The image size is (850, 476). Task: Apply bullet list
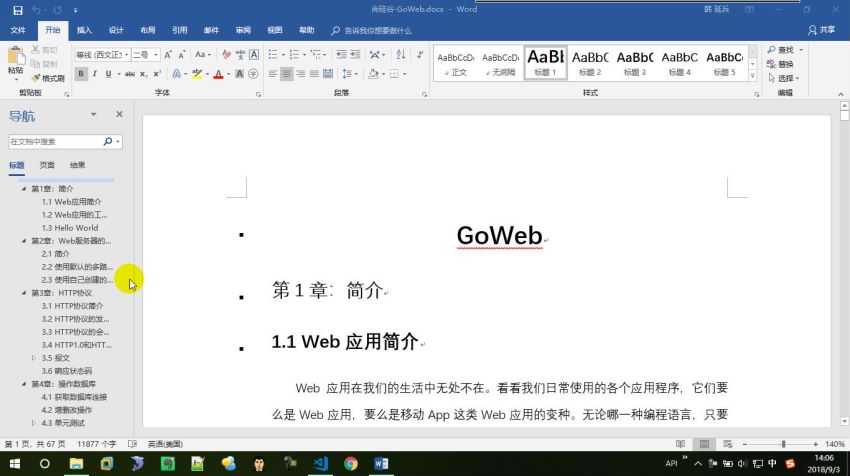pyautogui.click(x=273, y=55)
